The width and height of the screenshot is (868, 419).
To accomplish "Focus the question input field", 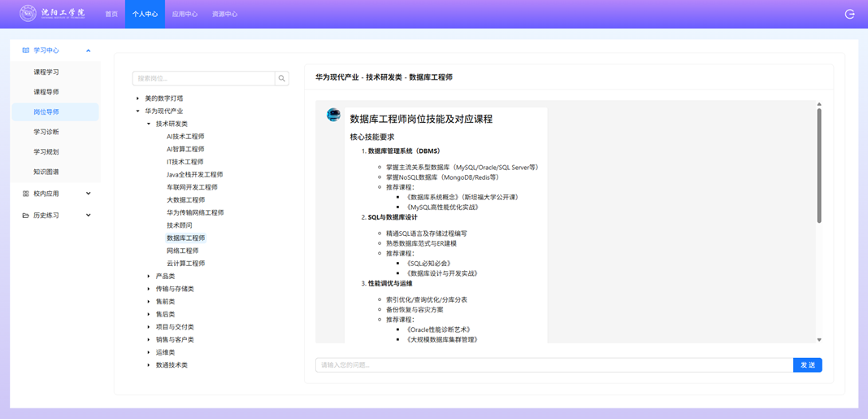I will tap(553, 365).
